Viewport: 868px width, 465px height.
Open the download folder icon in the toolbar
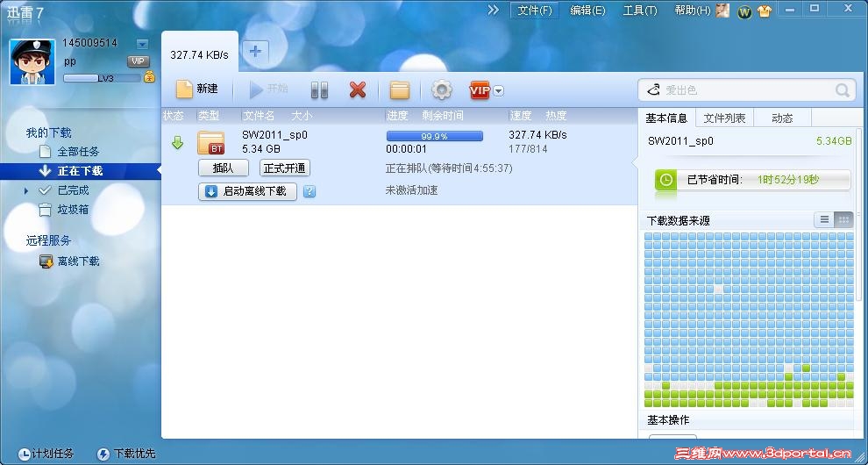(399, 89)
